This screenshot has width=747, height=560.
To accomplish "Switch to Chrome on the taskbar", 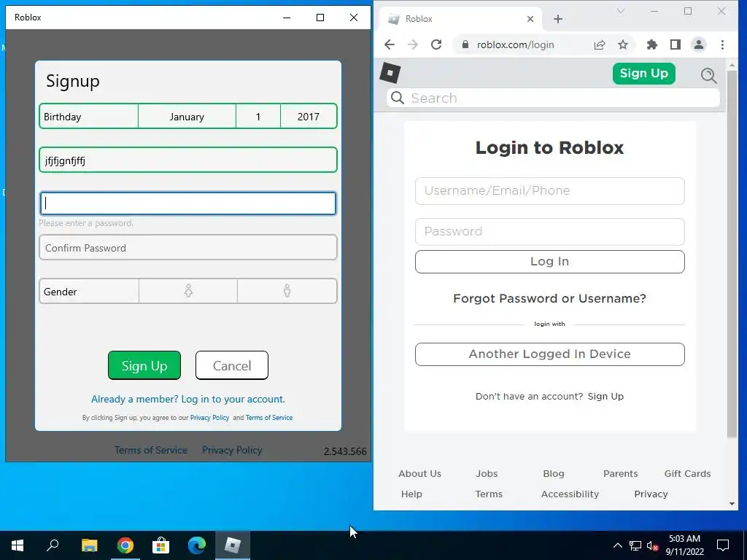I will 125,545.
